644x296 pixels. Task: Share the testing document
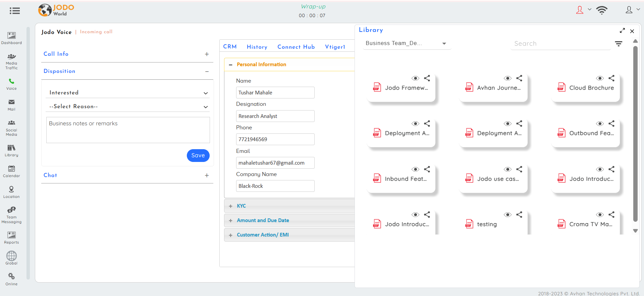[x=519, y=215]
